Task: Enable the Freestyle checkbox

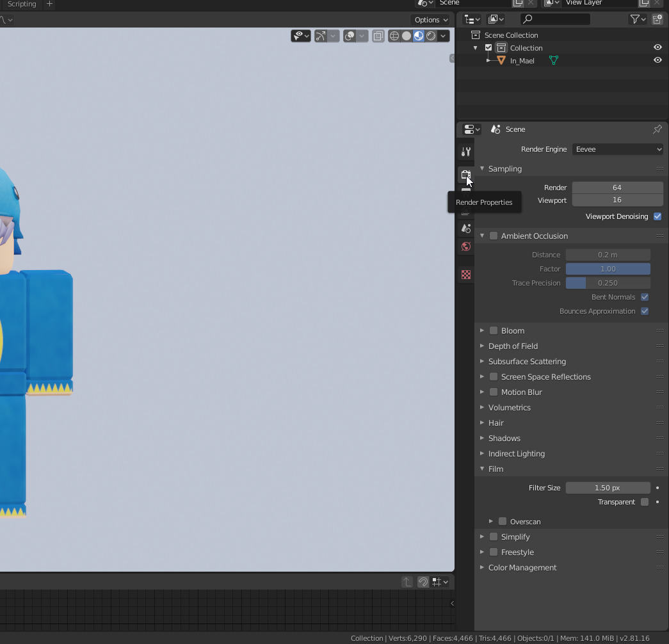Action: coord(494,552)
